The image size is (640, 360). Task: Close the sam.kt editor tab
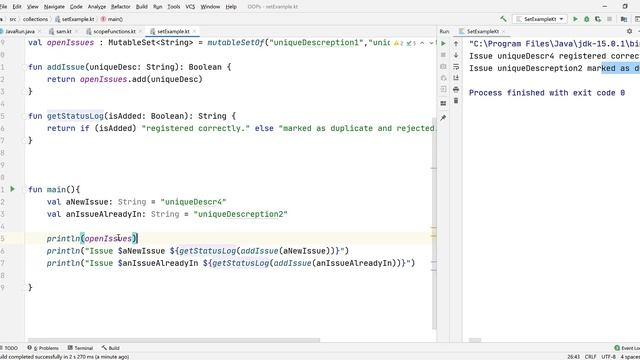point(76,31)
